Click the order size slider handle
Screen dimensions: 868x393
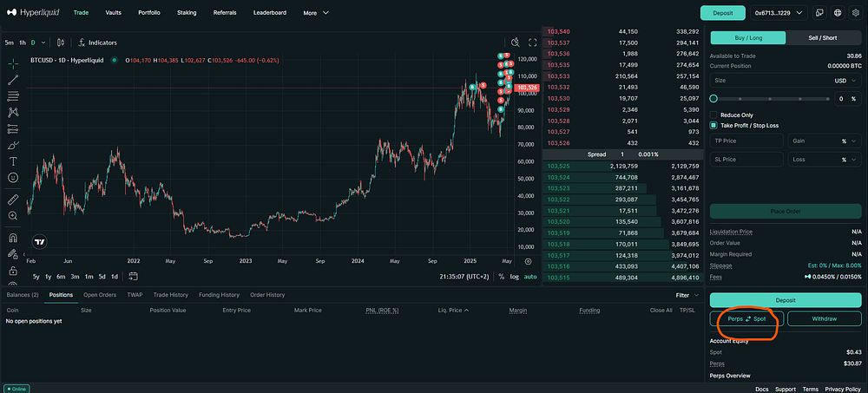[x=713, y=99]
